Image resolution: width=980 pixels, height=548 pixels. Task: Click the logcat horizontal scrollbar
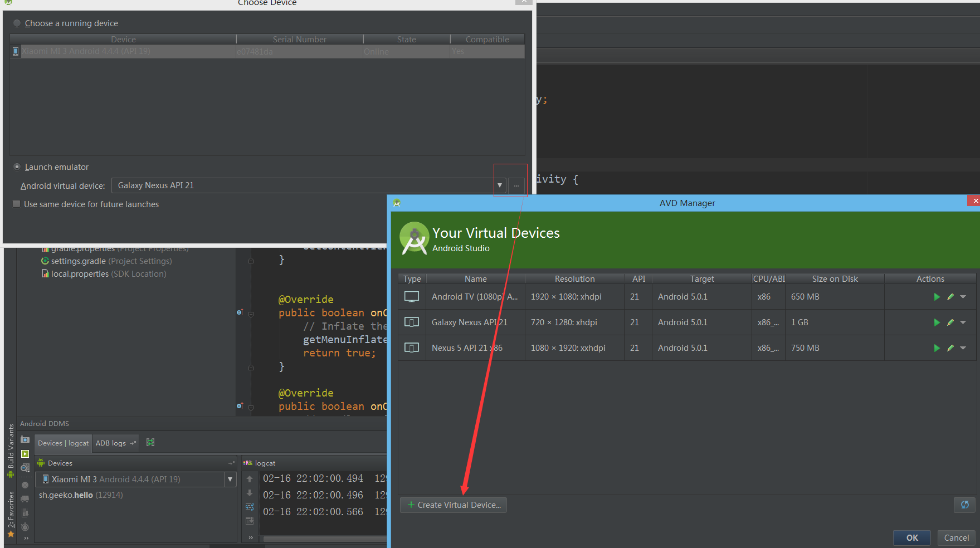[x=325, y=539]
